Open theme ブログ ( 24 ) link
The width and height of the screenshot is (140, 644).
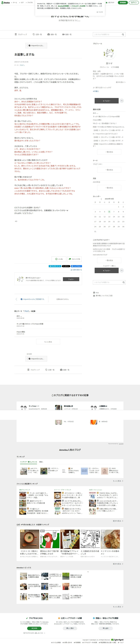pyautogui.click(x=97, y=164)
